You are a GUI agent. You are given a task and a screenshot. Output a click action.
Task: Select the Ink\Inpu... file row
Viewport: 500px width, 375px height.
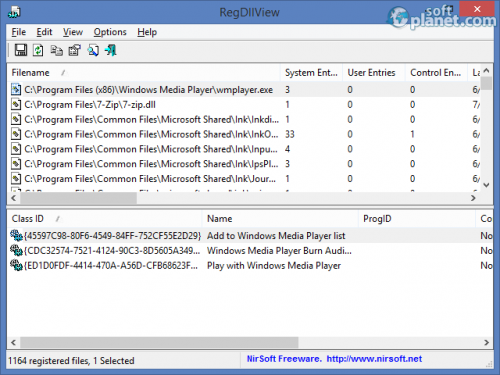(245, 149)
